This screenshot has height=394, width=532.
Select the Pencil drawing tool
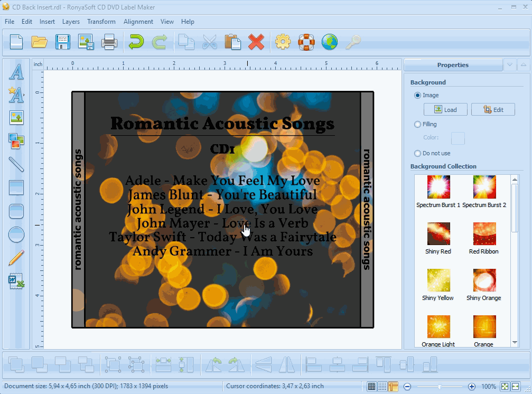click(16, 258)
